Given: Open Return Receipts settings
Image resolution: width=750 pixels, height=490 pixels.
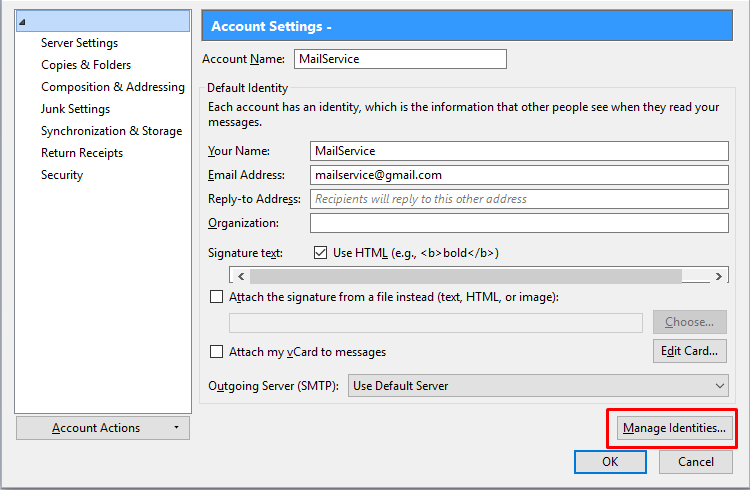Looking at the screenshot, I should point(82,153).
